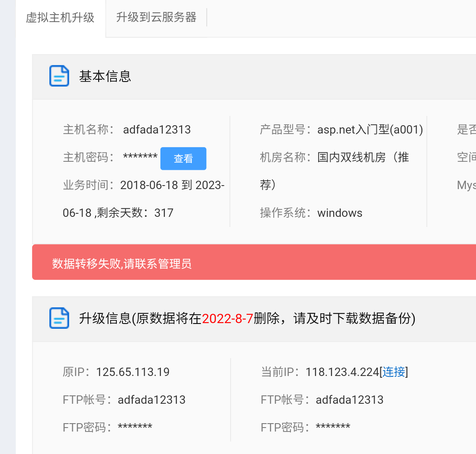476x454 pixels.
Task: Click the 产品型号 label
Action: tap(285, 130)
